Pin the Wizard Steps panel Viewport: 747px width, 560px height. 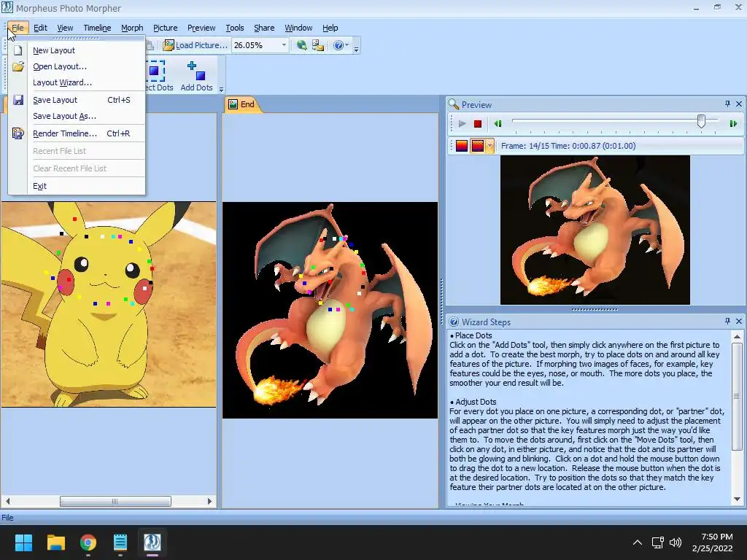(727, 322)
